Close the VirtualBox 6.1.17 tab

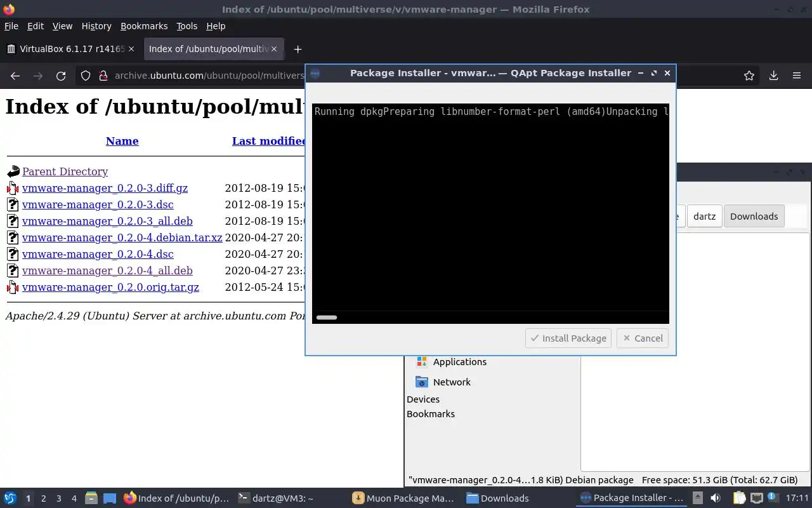(x=131, y=49)
